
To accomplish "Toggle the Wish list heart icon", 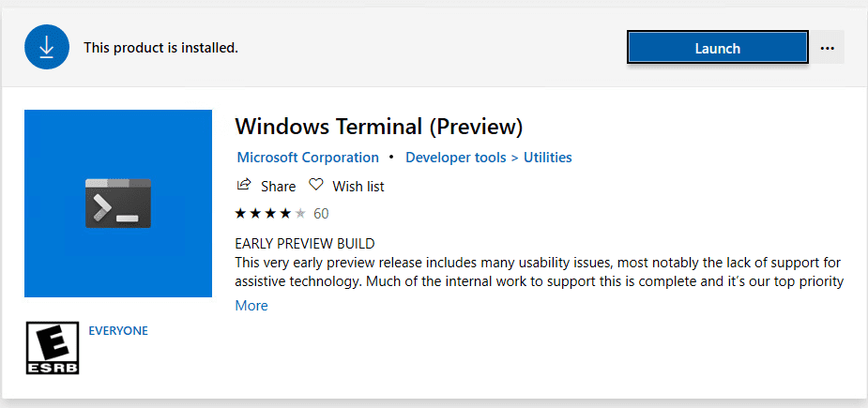I will (x=316, y=185).
